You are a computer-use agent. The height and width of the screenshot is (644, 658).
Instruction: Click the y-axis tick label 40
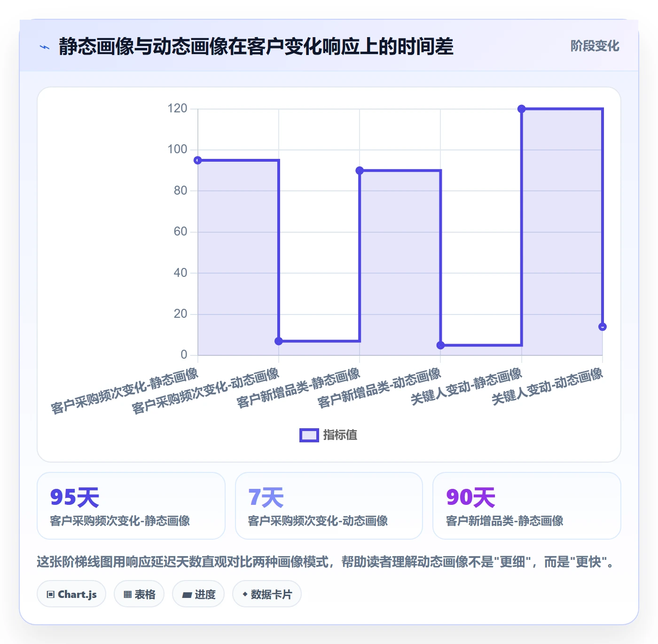point(181,273)
